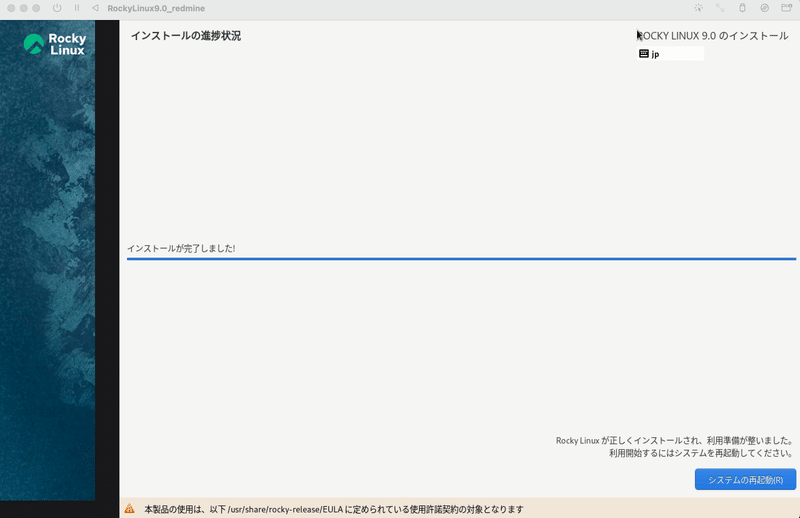Viewport: 800px width, 518px height.
Task: Click the restart triangle icon
Action: (x=95, y=8)
